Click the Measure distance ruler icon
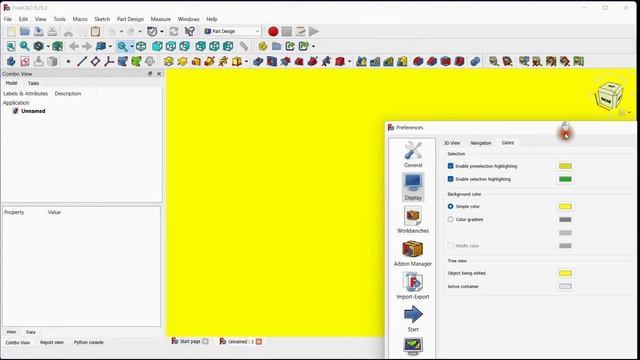 [244, 46]
